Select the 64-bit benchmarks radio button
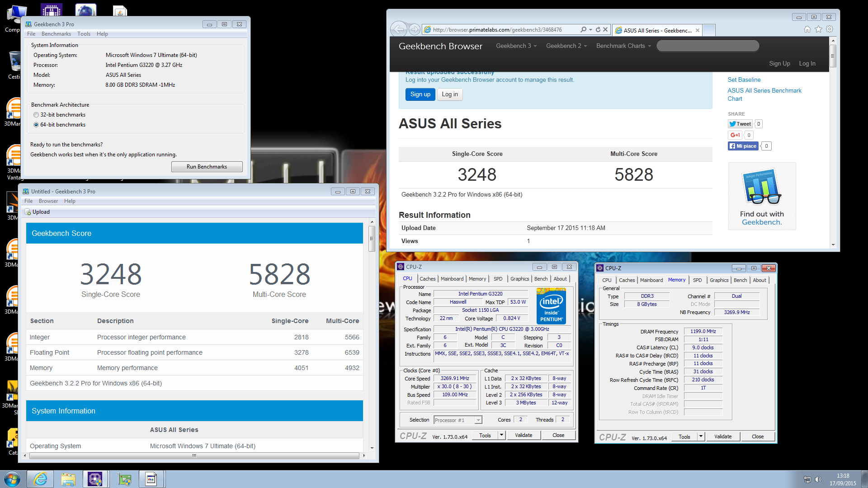Viewport: 868px width, 488px height. point(36,125)
